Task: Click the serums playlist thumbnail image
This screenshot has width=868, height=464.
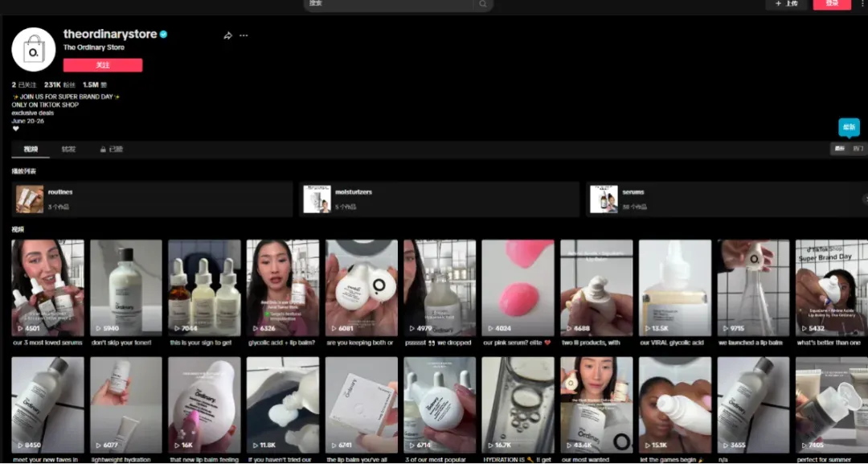Action: pyautogui.click(x=604, y=199)
